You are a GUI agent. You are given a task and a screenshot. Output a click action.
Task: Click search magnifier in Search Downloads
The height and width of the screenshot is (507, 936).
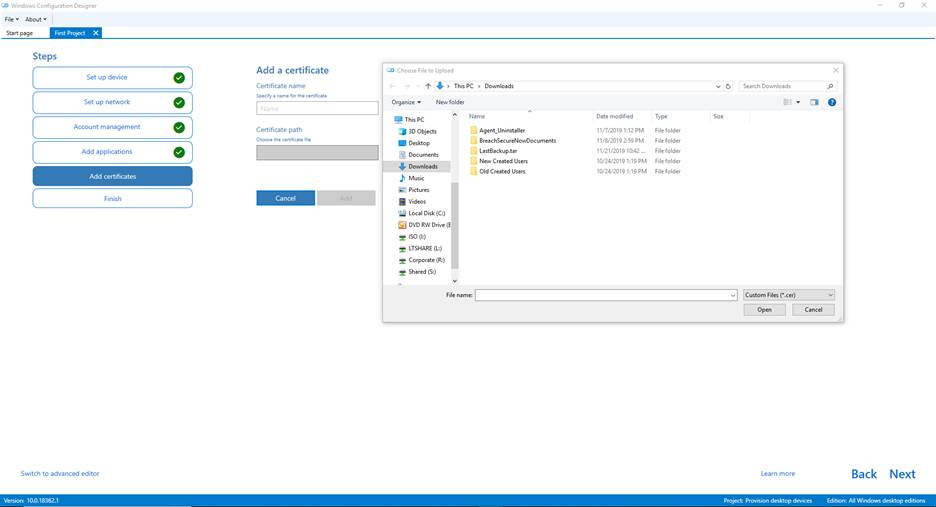tap(830, 86)
